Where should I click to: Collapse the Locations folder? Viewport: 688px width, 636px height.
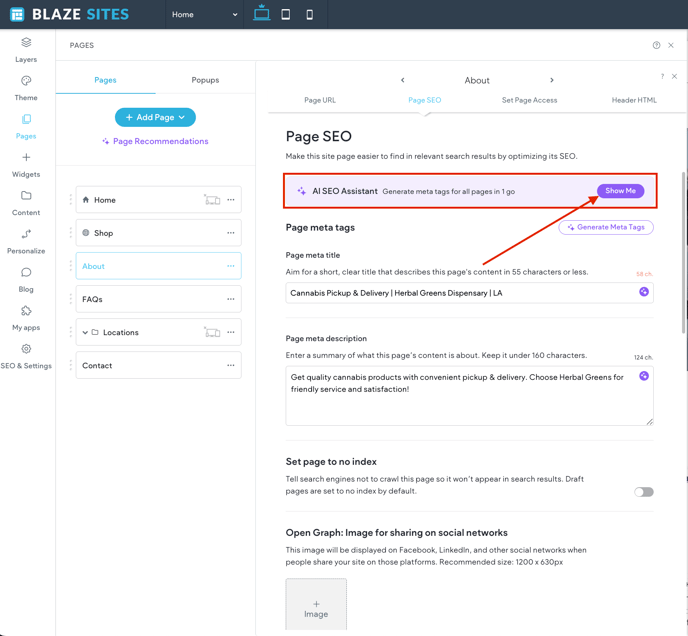coord(85,333)
